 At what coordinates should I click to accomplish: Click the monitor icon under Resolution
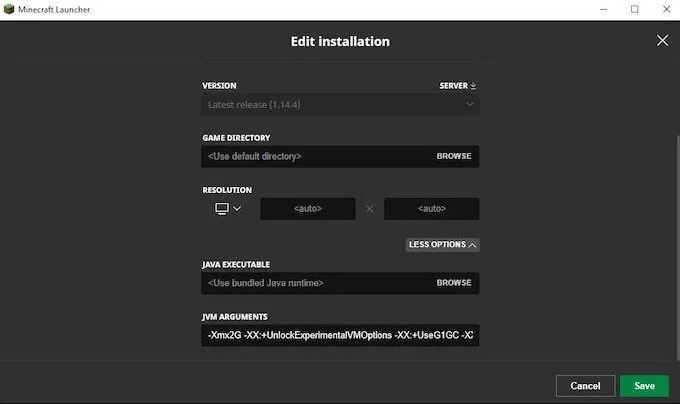221,209
